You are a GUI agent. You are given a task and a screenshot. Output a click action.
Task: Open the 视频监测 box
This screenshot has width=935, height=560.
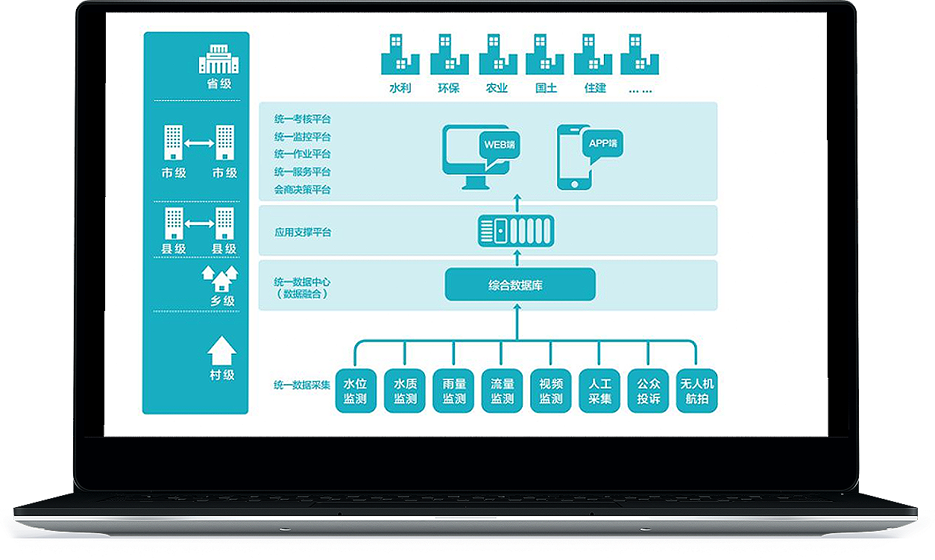coord(551,391)
